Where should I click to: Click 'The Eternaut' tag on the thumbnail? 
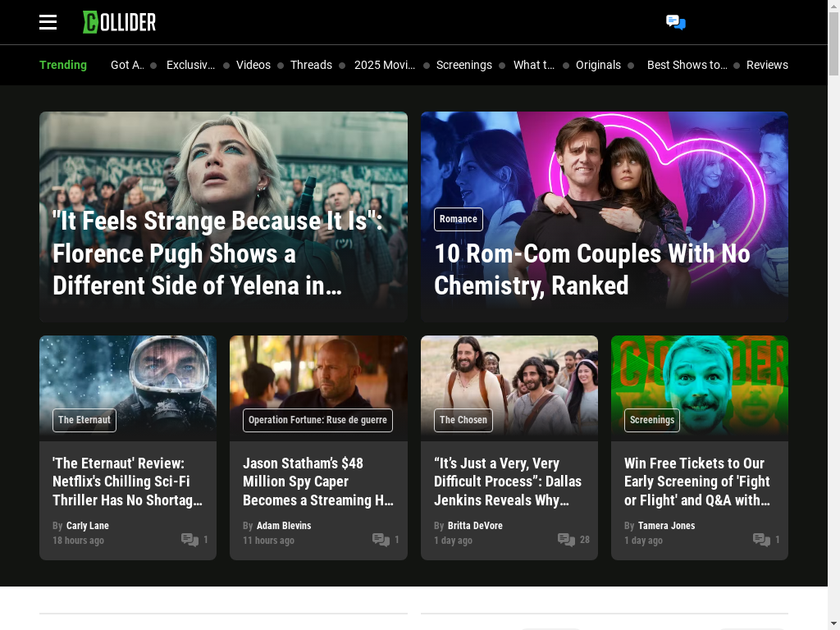point(84,420)
